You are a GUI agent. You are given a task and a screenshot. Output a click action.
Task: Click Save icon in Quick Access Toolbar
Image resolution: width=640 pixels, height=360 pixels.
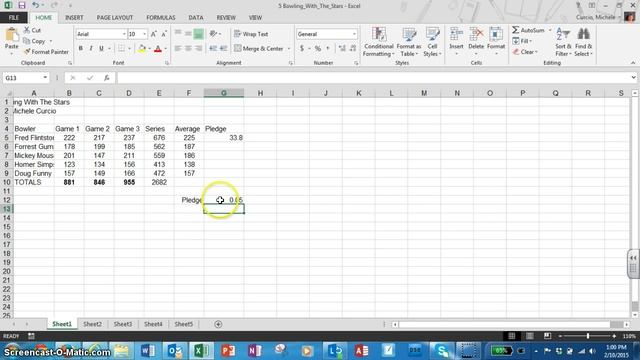22,6
